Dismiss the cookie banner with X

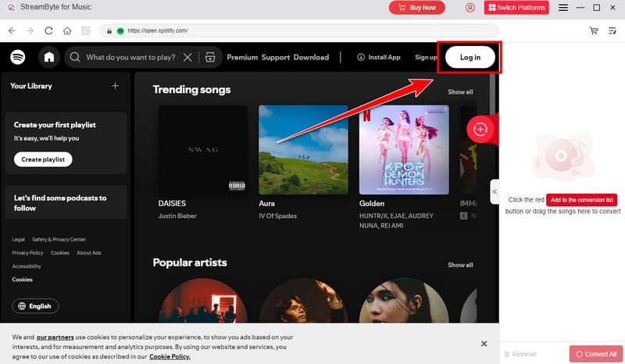484,344
